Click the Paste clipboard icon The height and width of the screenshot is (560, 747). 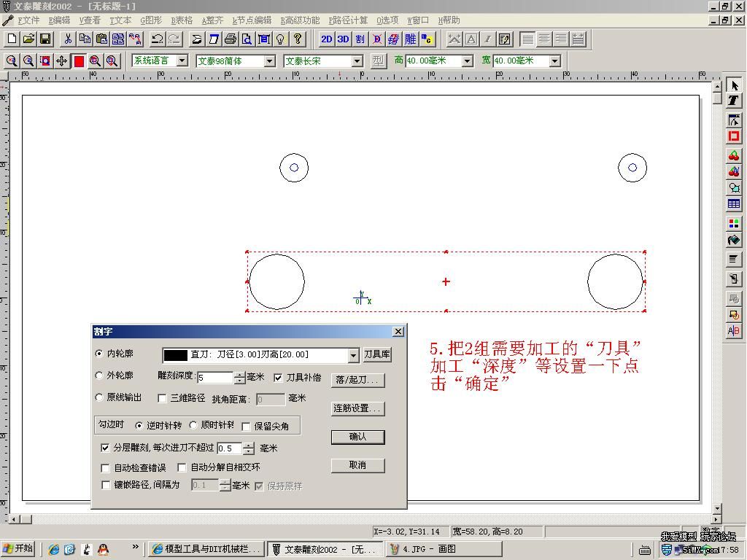click(x=101, y=39)
